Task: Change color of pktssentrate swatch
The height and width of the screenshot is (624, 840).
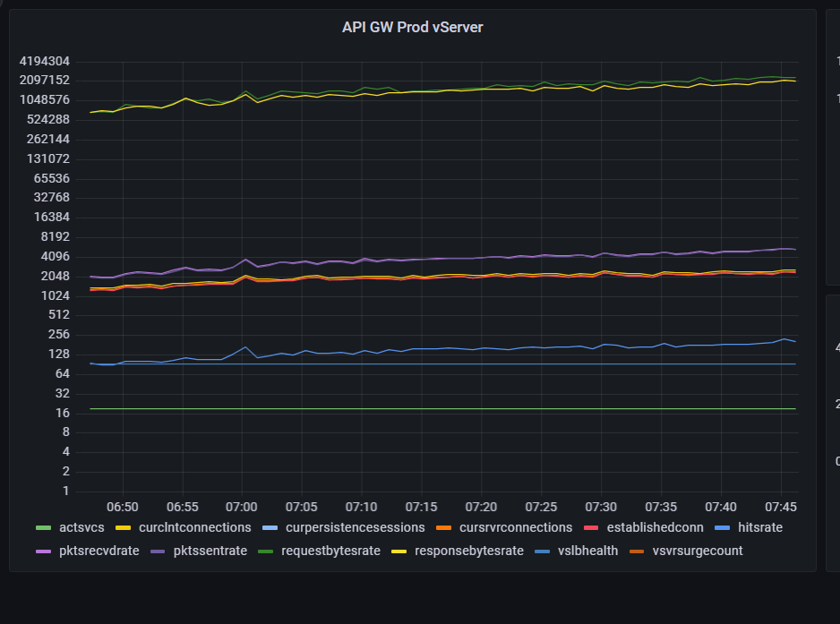Action: tap(158, 551)
